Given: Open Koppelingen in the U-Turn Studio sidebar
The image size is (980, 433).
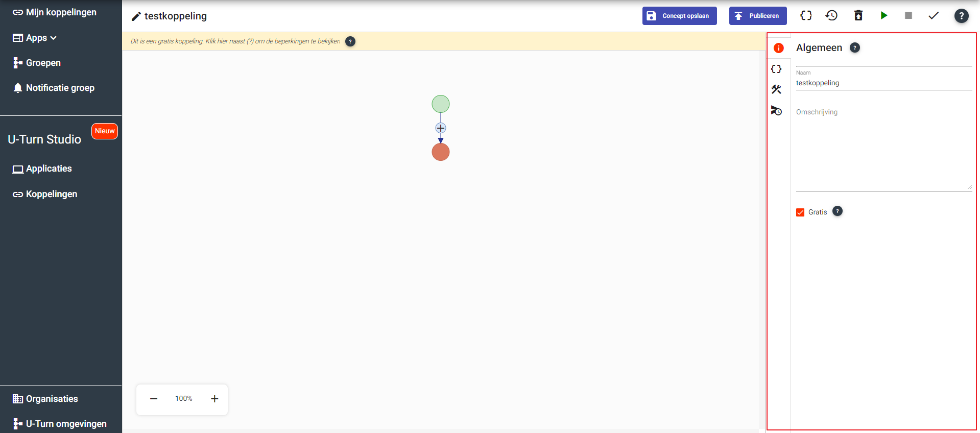Looking at the screenshot, I should point(51,194).
